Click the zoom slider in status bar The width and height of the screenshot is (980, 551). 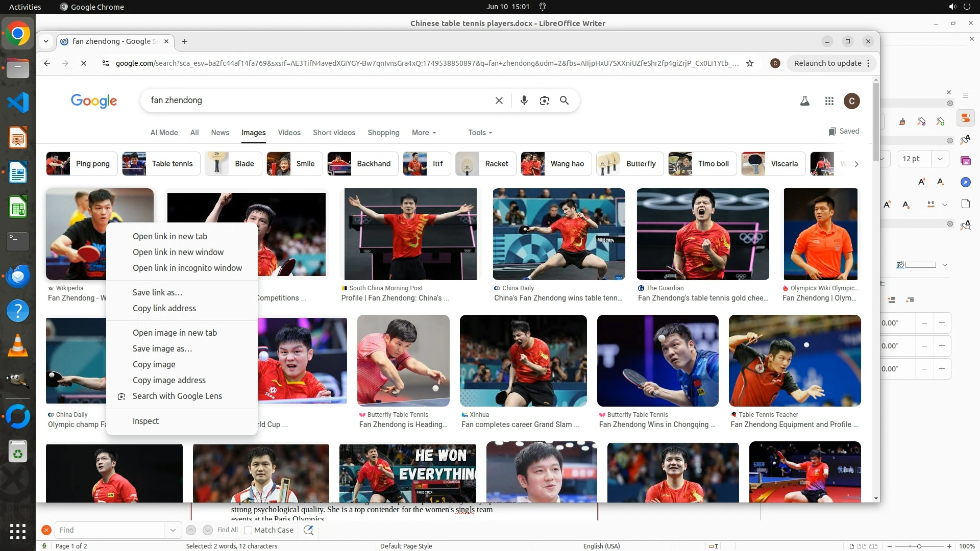[x=919, y=546]
